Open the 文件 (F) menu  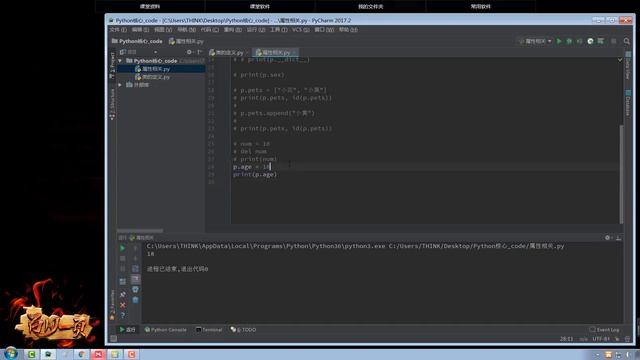pyautogui.click(x=118, y=30)
